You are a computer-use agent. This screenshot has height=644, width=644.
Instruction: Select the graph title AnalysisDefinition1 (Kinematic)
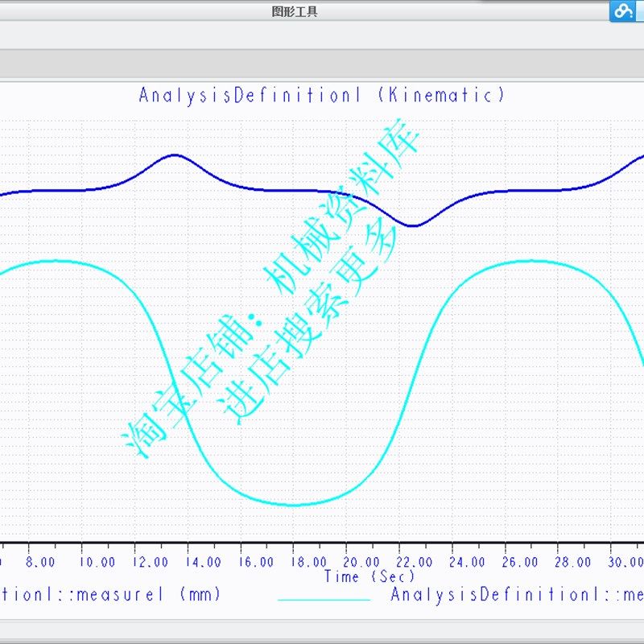click(x=321, y=95)
